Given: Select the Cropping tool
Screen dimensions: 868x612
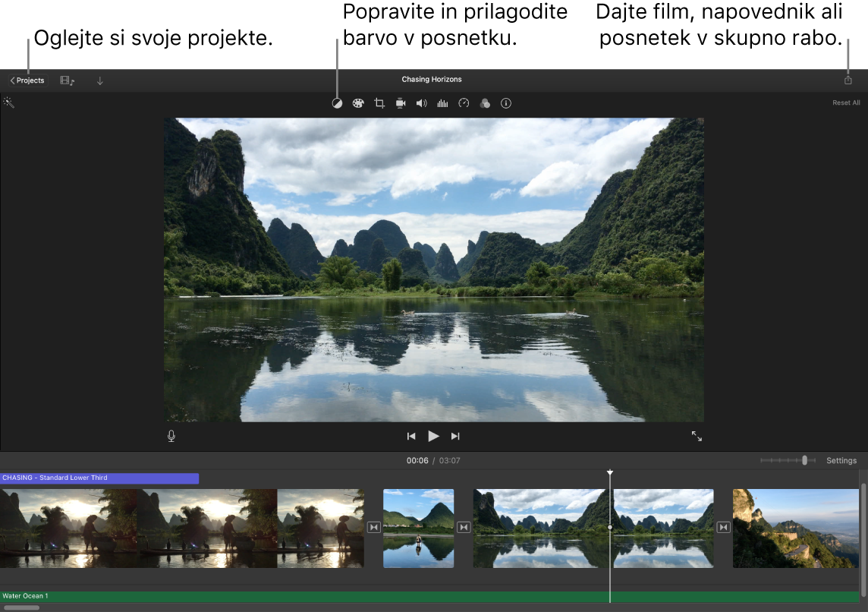Looking at the screenshot, I should click(x=379, y=103).
